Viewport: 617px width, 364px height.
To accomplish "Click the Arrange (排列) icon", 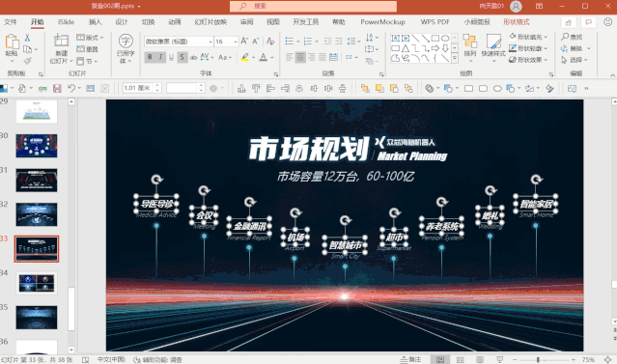I will click(x=470, y=42).
